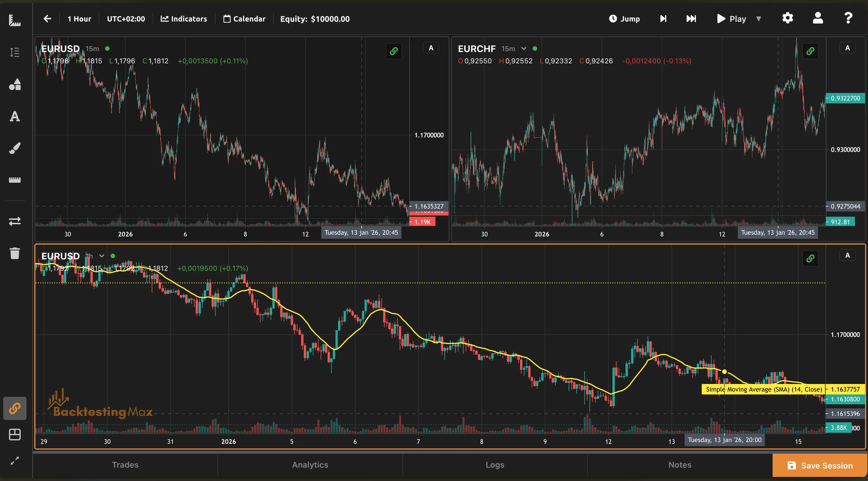Go back with the left arrow

(x=47, y=19)
